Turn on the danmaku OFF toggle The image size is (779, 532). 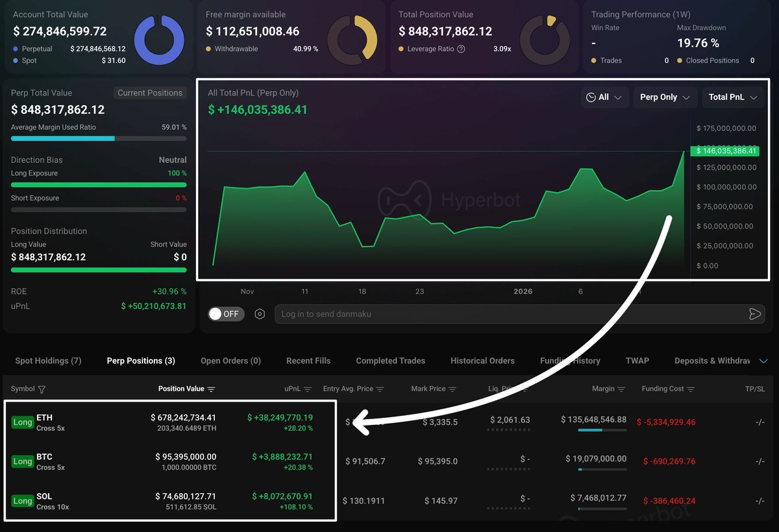(x=225, y=313)
